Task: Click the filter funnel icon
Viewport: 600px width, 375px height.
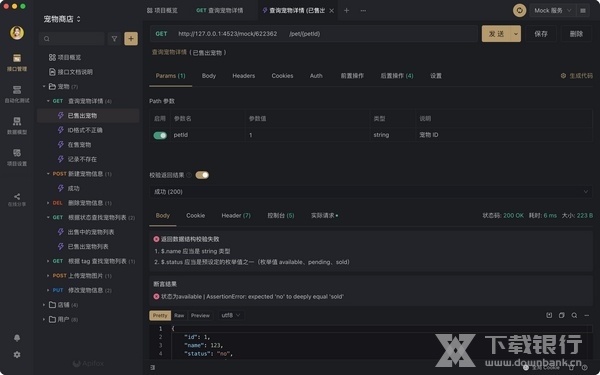Action: coord(114,39)
